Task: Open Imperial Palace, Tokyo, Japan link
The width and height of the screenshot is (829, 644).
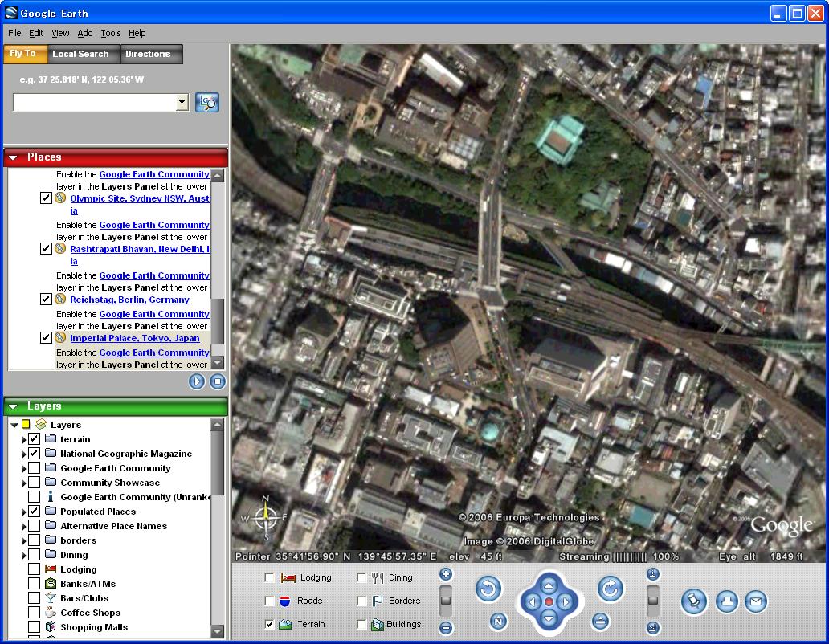Action: [x=134, y=338]
